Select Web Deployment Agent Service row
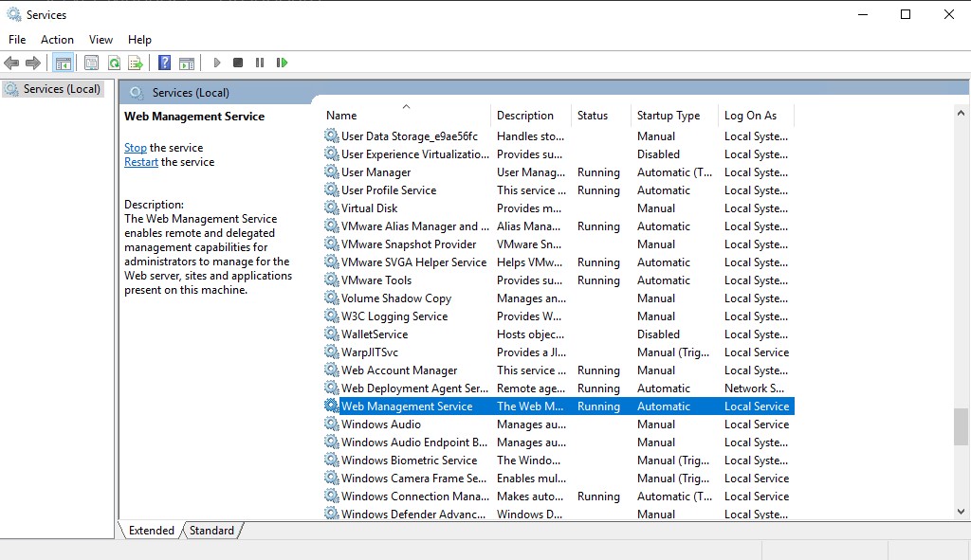Viewport: 971px width, 560px height. coord(559,388)
